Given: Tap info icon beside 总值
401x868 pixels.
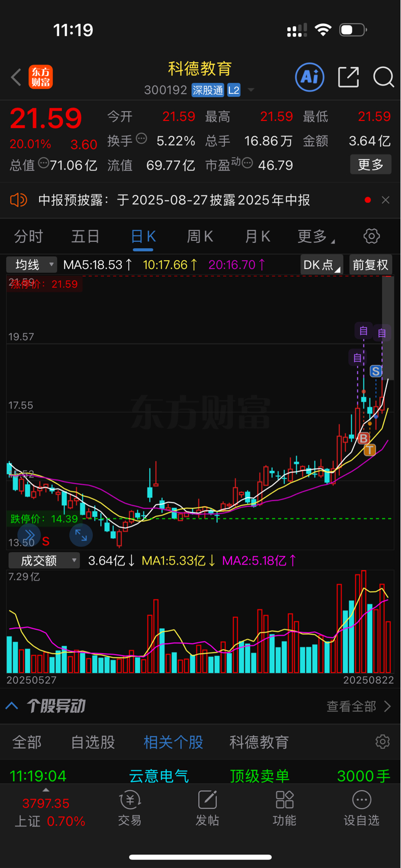Looking at the screenshot, I should pos(44,163).
